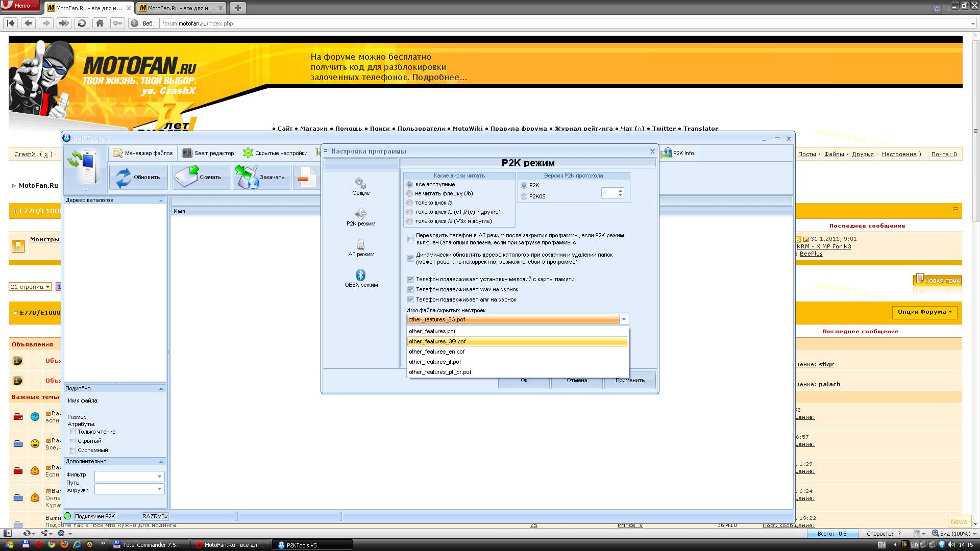Toggle 'поддерживает wav на звонок' checkbox

click(x=411, y=289)
